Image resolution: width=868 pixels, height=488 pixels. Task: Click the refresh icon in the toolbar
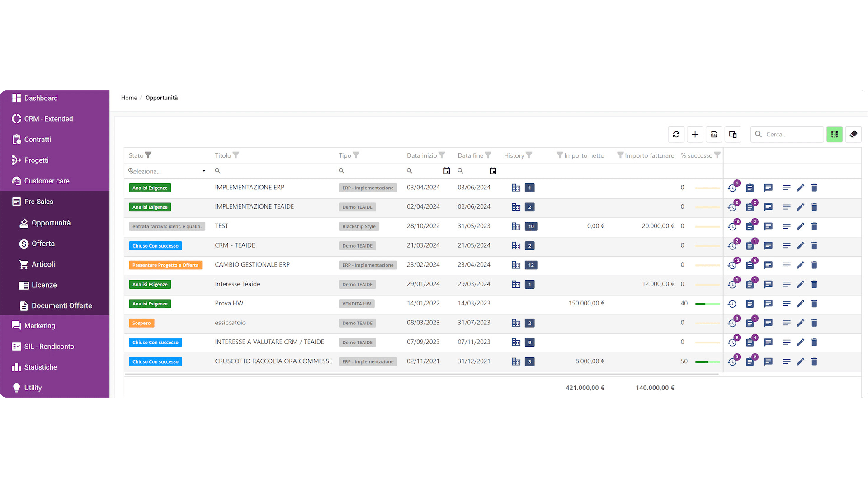tap(676, 134)
